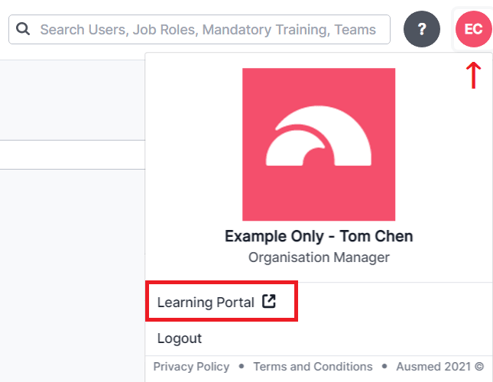Focus the Search Users, Job Roles field
Image resolution: width=493 pixels, height=382 pixels.
199,29
